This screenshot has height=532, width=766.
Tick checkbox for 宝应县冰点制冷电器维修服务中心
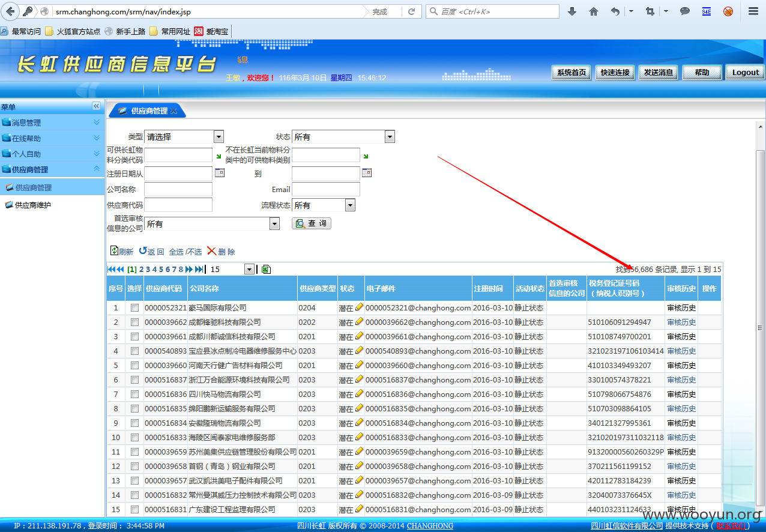tap(134, 351)
